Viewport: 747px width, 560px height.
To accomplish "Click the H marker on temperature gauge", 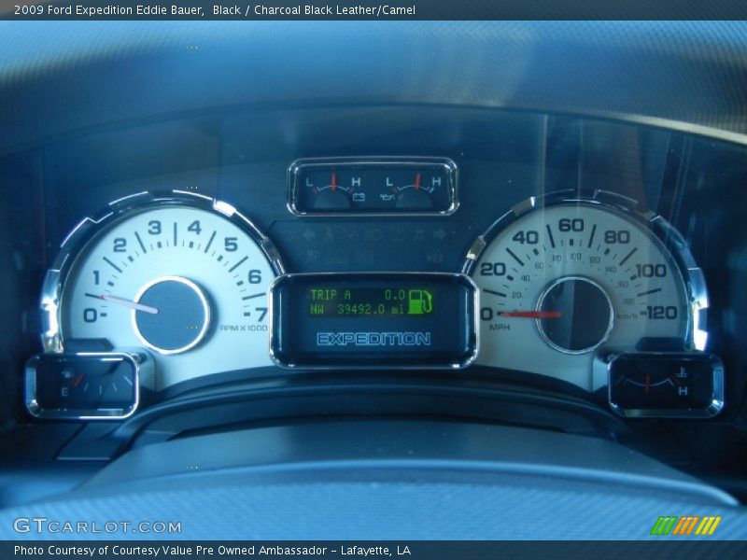I will (x=683, y=390).
